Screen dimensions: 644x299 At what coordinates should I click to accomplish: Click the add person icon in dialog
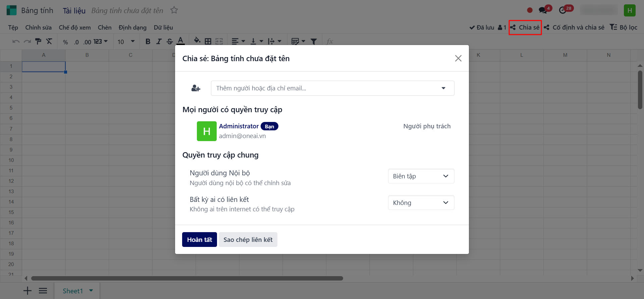[x=196, y=88]
